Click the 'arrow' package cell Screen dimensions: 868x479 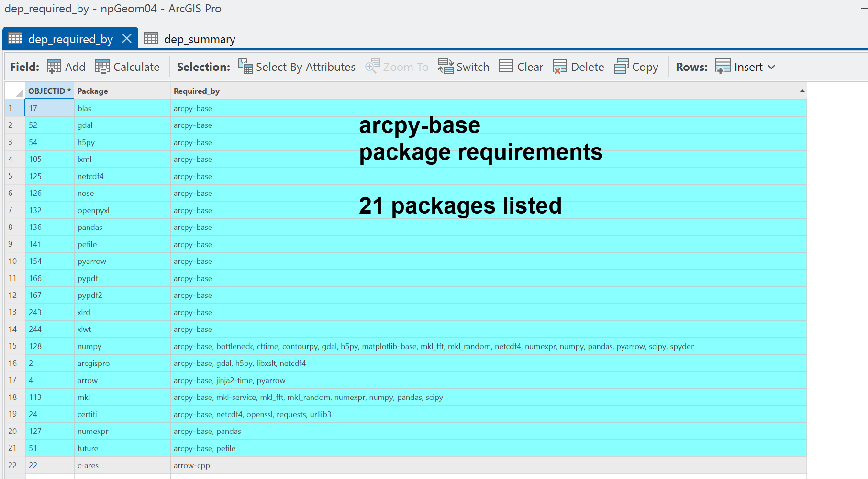coord(122,380)
